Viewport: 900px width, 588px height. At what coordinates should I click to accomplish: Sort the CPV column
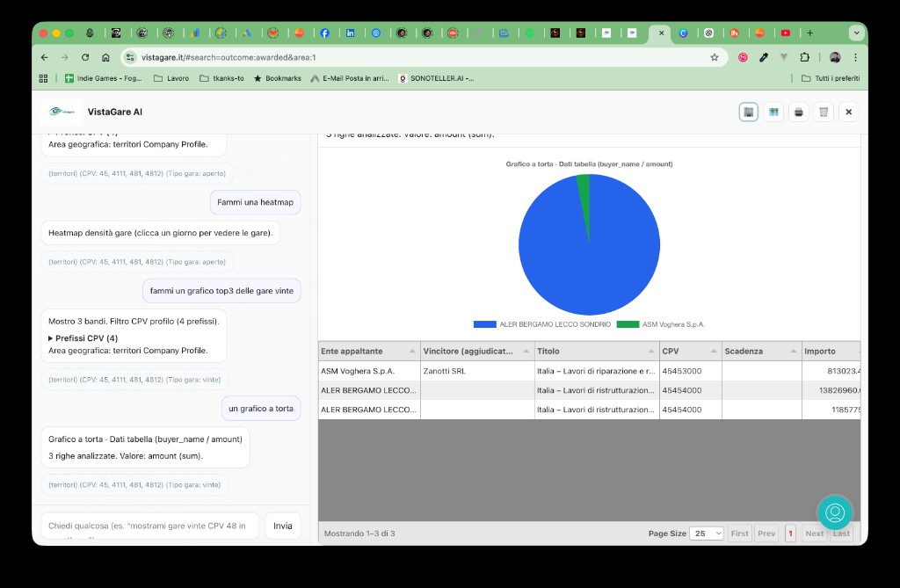[691, 352]
